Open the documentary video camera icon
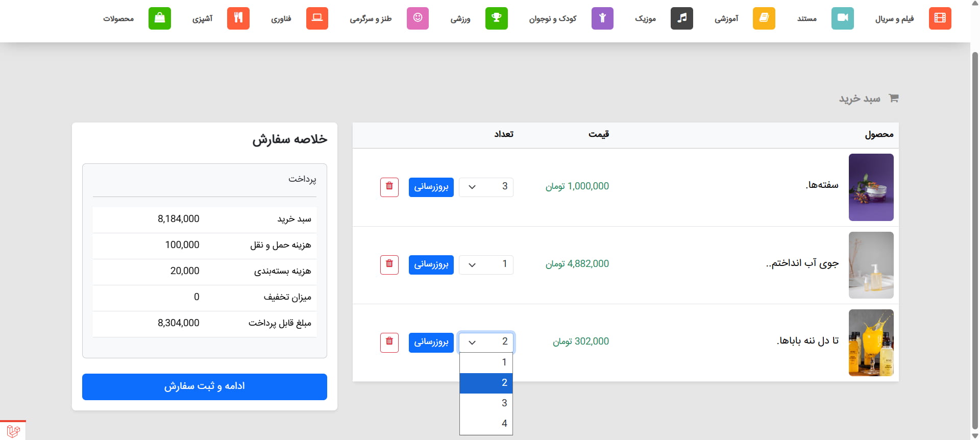Screen dimensions: 980x440 pos(842,18)
